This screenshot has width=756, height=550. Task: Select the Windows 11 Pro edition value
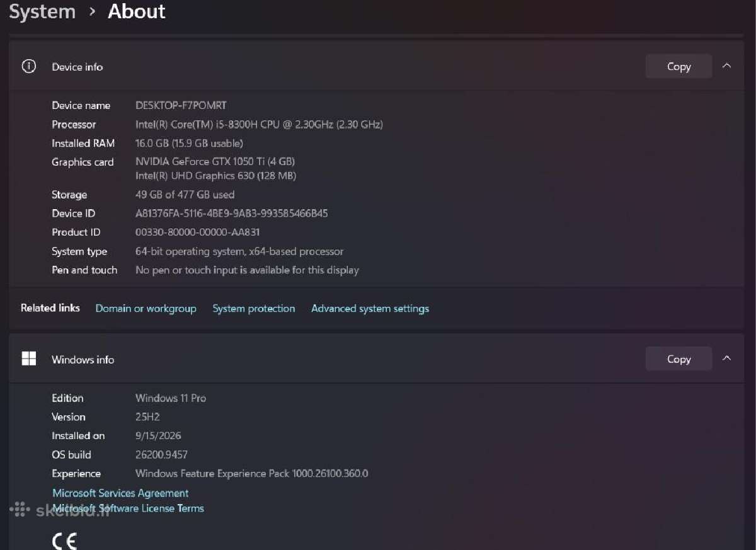171,398
